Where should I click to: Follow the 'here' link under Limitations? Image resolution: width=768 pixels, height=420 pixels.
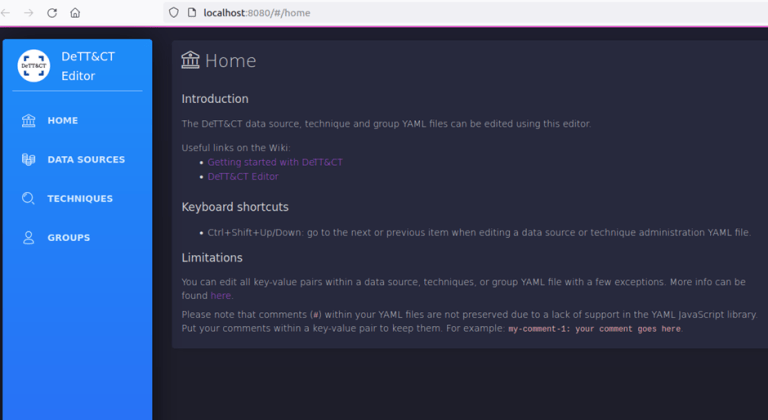pos(221,296)
